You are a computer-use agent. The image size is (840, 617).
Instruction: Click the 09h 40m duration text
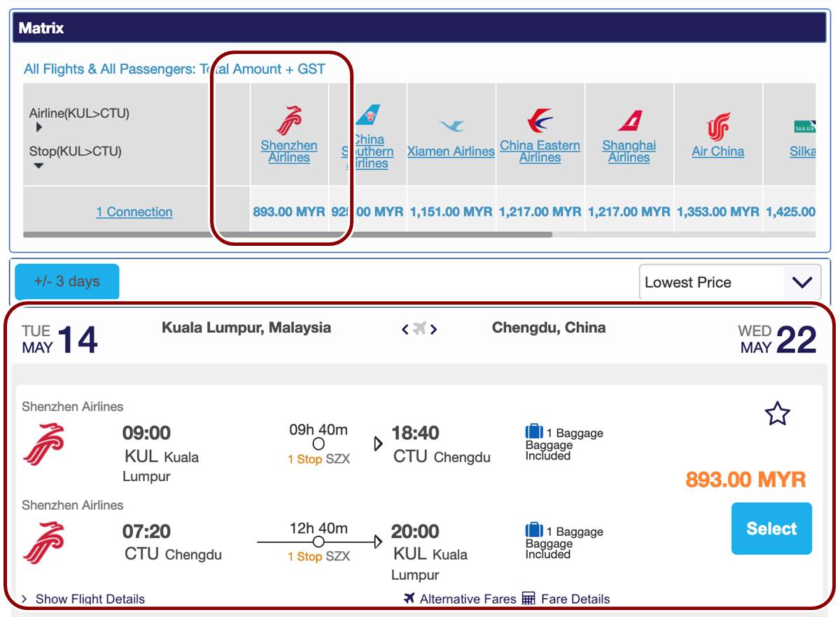tap(318, 430)
